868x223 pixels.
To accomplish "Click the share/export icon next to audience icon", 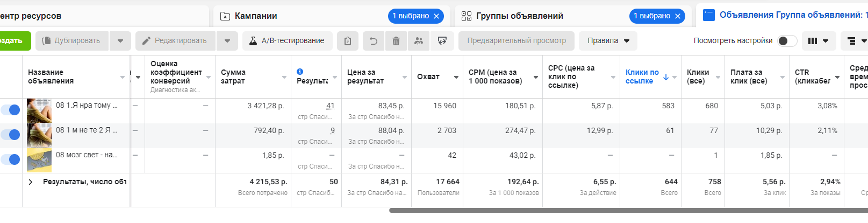I will click(x=442, y=41).
